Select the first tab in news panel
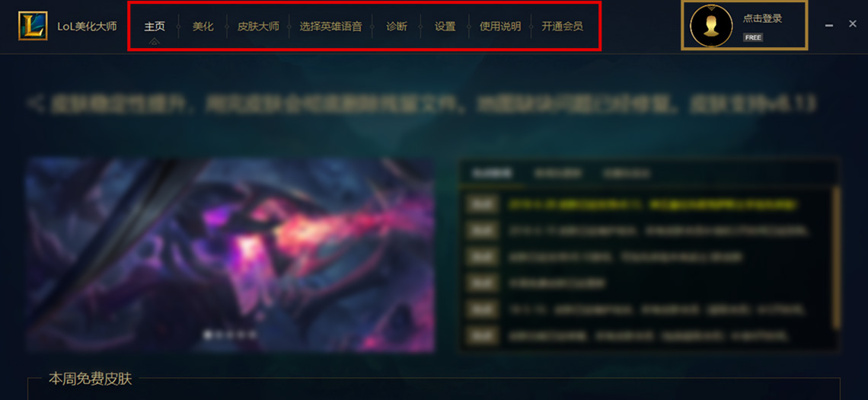 pos(492,173)
